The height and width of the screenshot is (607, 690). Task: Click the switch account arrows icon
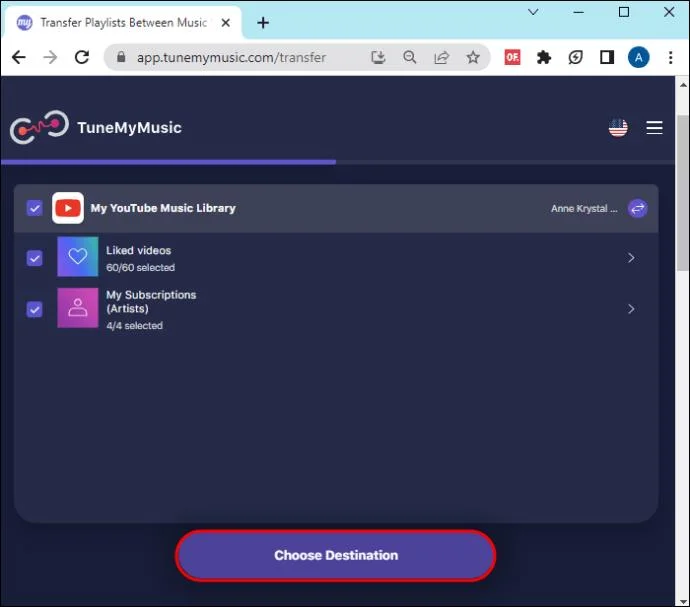637,208
